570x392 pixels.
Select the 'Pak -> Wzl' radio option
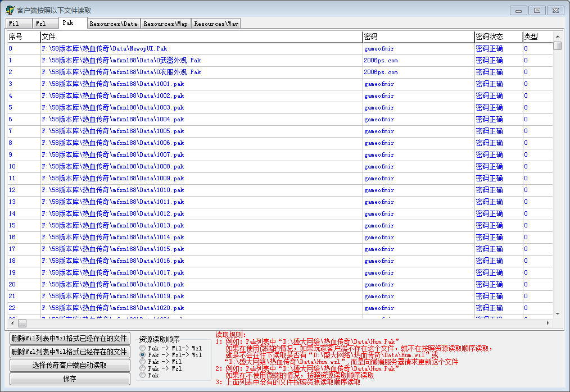(x=143, y=368)
